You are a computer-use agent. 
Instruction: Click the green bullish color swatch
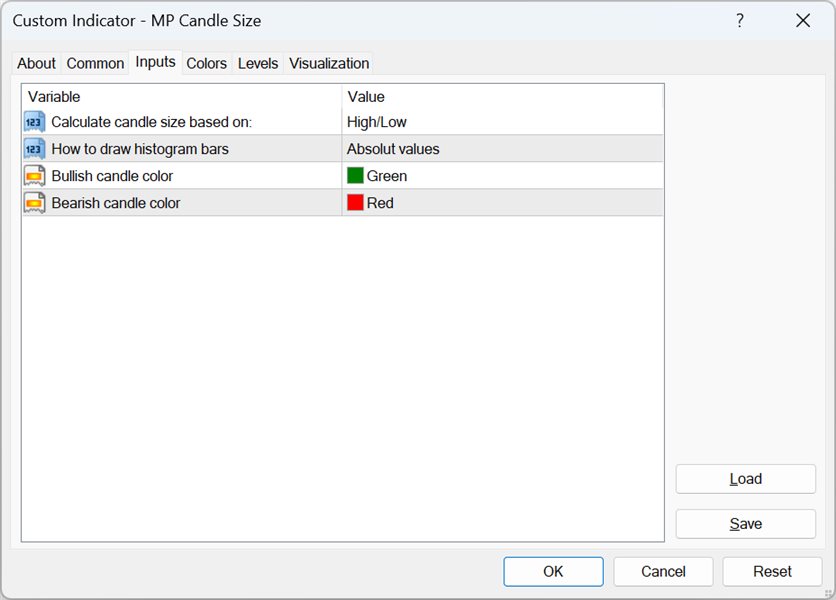point(355,176)
